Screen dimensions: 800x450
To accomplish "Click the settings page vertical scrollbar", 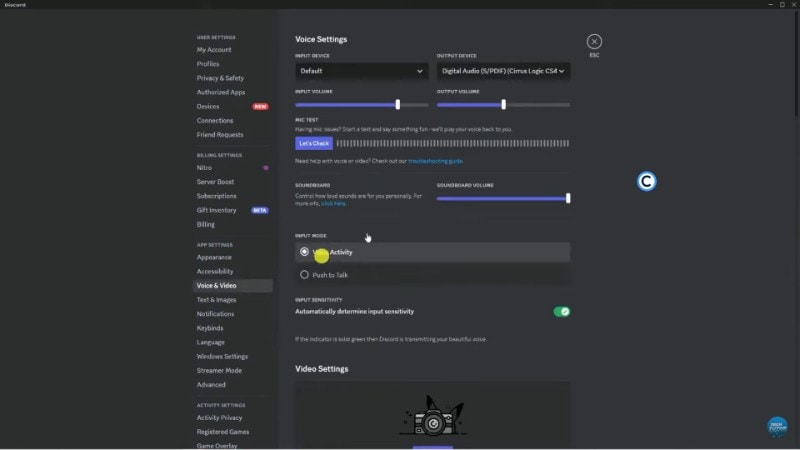I will (796, 64).
